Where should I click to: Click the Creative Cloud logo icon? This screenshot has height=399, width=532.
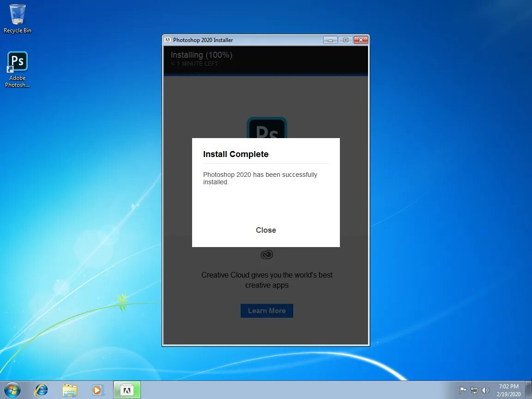pos(266,254)
